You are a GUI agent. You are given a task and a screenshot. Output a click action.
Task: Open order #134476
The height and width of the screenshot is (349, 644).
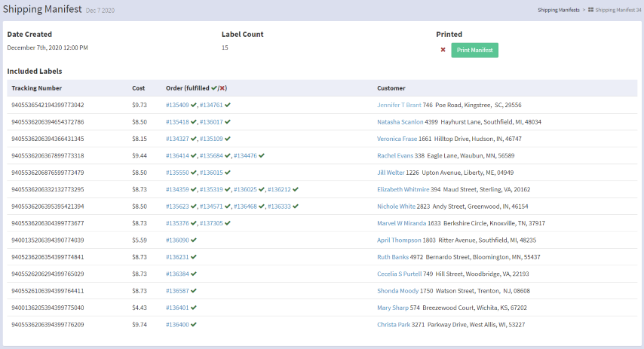tap(245, 155)
